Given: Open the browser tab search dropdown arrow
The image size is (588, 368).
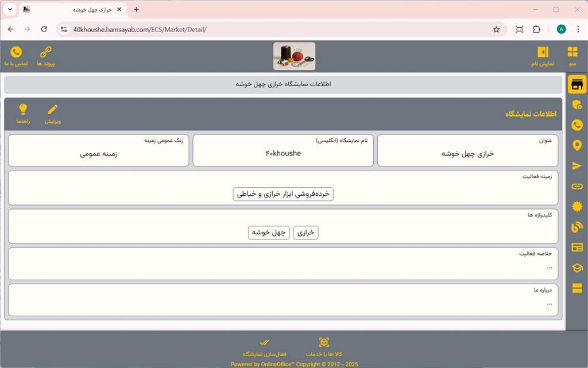Looking at the screenshot, I should [10, 9].
